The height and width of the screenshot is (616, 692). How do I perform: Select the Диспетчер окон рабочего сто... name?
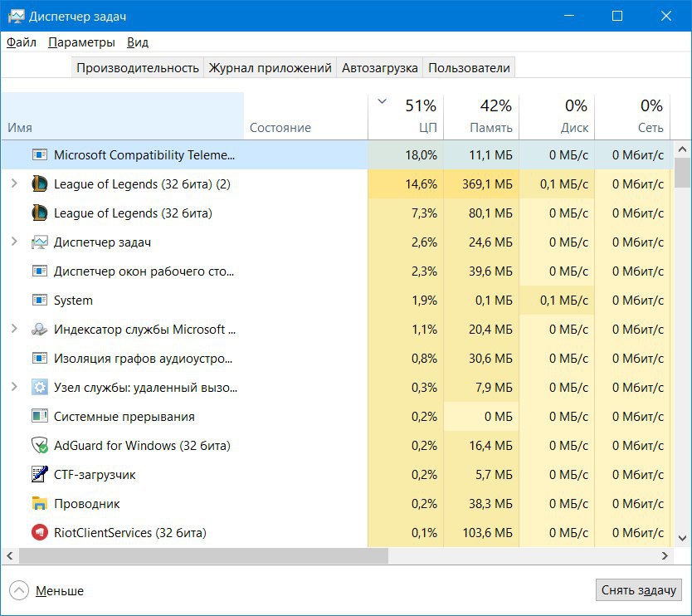144,271
